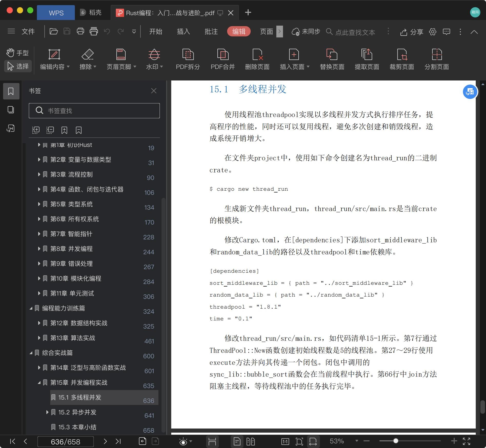Click the Print icon

[x=80, y=31]
